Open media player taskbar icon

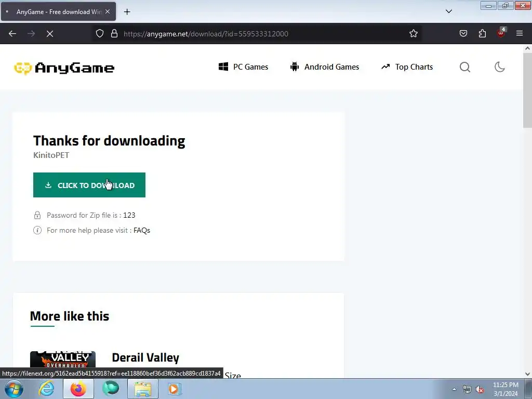(175, 389)
